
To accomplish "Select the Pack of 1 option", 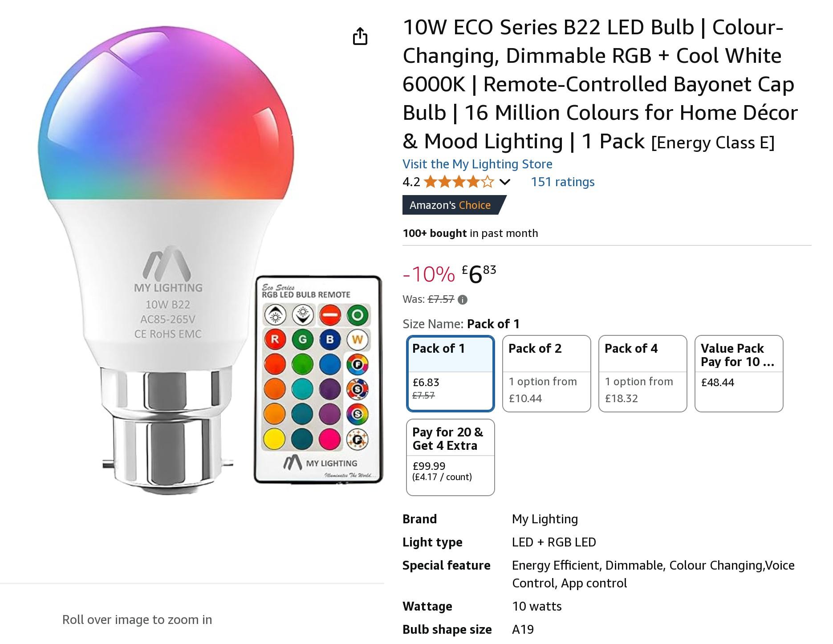I will tap(450, 373).
